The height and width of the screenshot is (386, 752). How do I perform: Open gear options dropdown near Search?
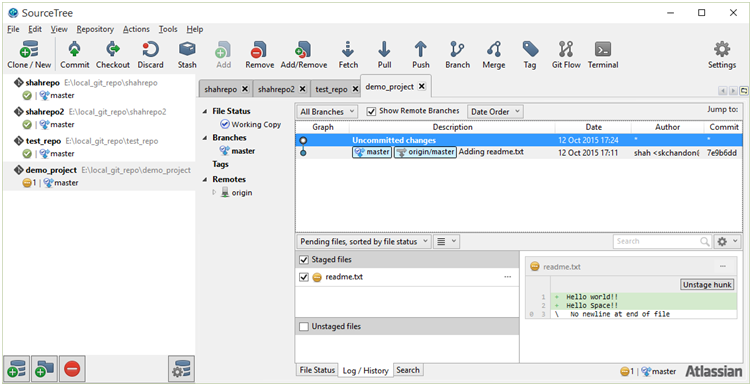[x=728, y=242]
